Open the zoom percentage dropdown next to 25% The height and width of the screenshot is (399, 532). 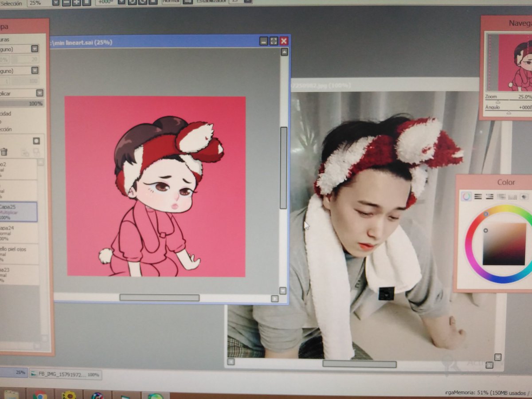pyautogui.click(x=56, y=2)
